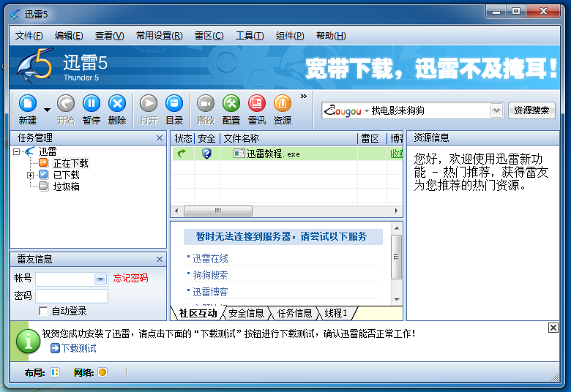
Task: Open the 帮助(H) menu
Action: [x=331, y=36]
